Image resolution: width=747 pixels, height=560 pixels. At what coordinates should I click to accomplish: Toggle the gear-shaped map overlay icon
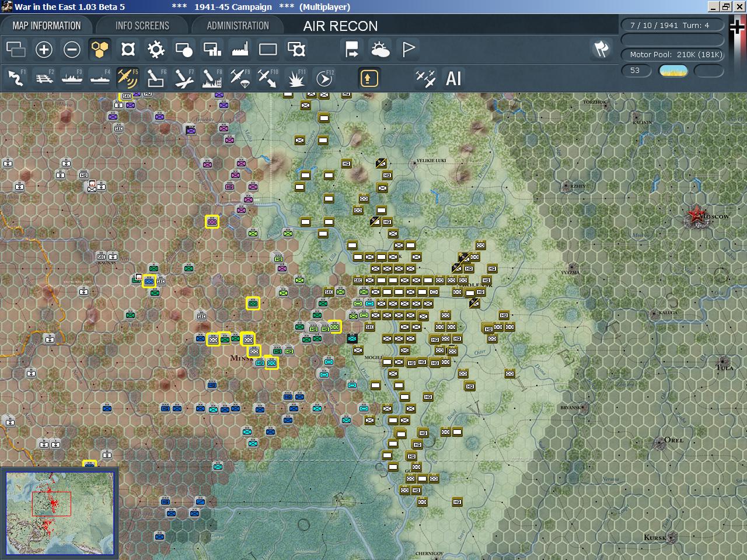pyautogui.click(x=156, y=50)
